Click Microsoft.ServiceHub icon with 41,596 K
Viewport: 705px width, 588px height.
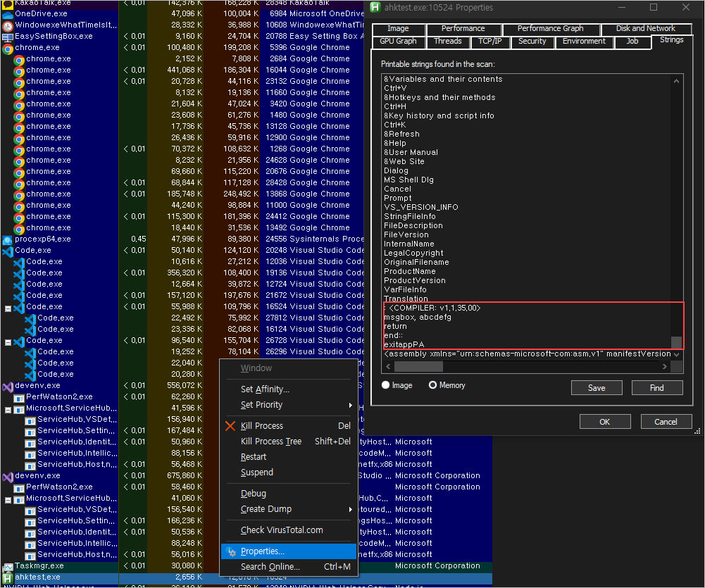(19, 408)
